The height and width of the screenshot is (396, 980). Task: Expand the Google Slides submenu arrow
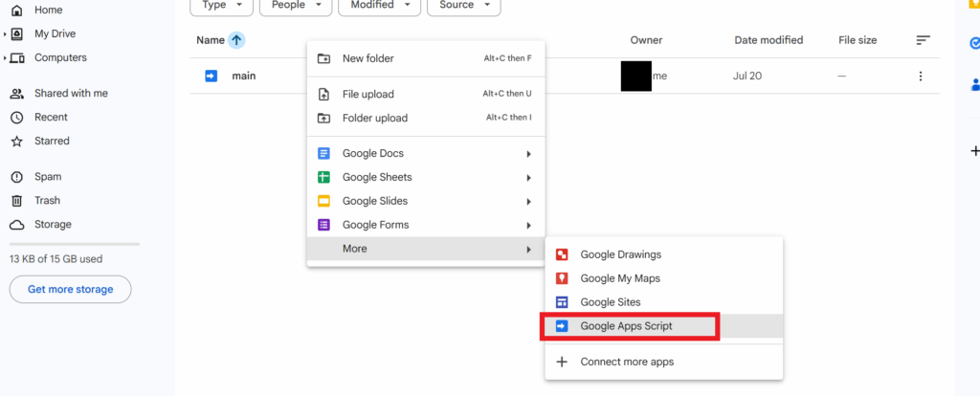[528, 202]
